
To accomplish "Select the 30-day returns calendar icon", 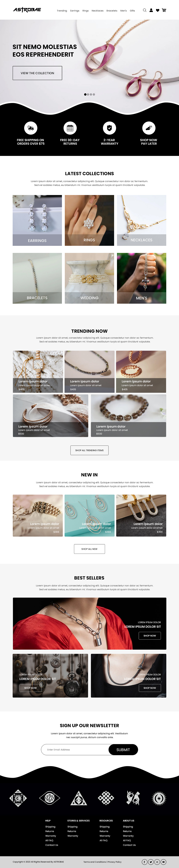I will (x=70, y=128).
